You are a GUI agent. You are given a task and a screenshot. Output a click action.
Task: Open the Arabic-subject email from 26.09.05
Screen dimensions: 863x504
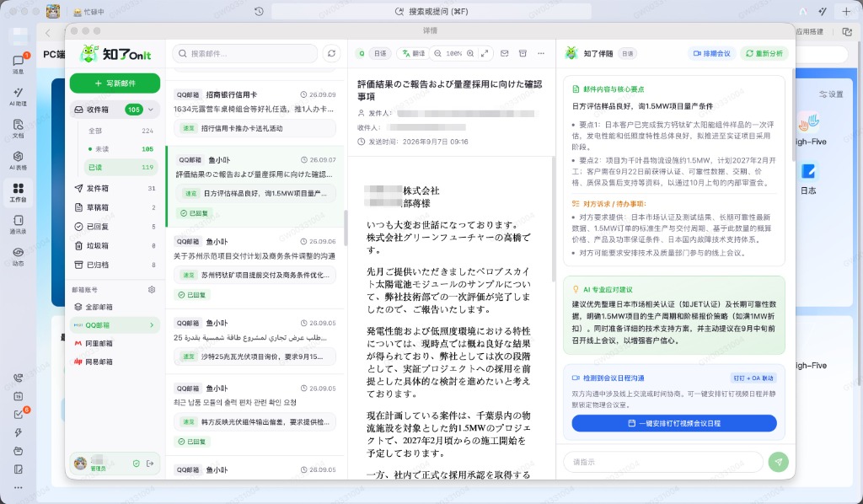point(255,341)
